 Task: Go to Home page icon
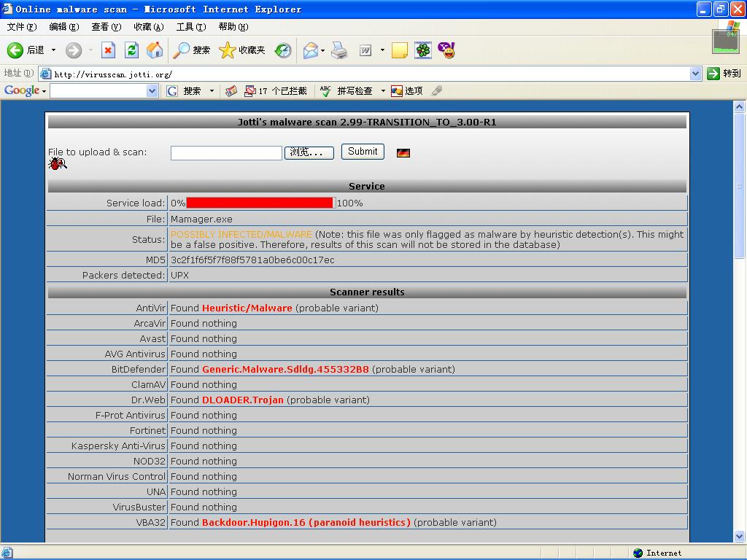[155, 50]
